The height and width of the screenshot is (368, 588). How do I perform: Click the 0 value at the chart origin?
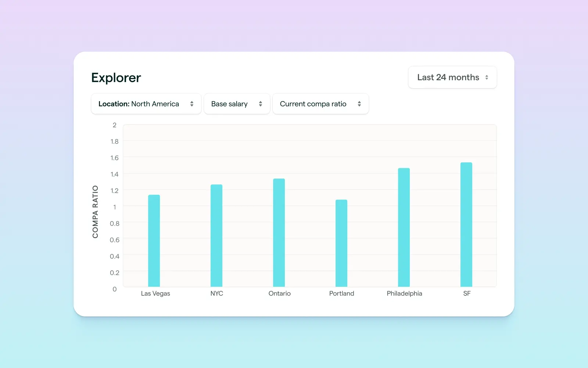pos(114,289)
